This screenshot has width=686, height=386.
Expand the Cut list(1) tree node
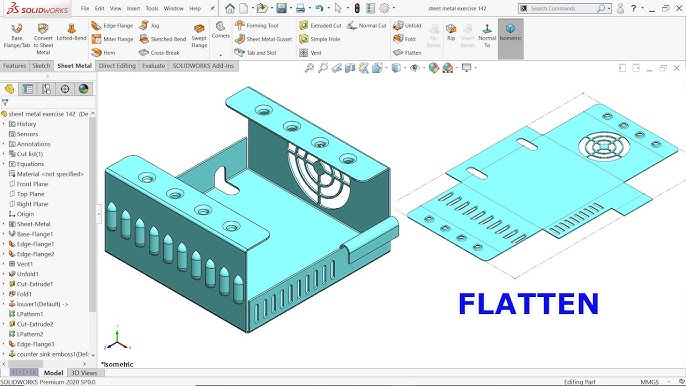pyautogui.click(x=4, y=154)
